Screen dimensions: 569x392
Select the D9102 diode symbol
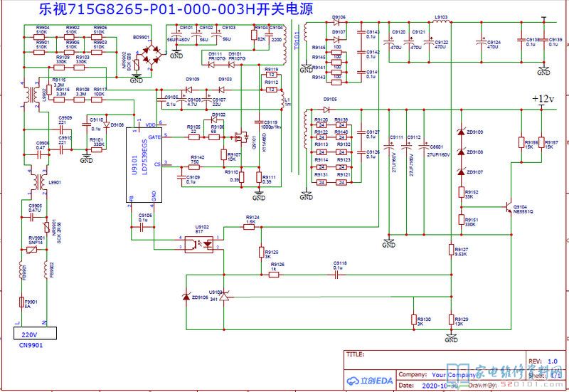coord(215,120)
